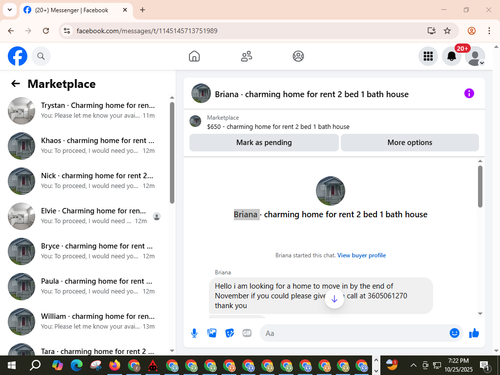Open the Nick conversation
This screenshot has width=500, height=375.
click(x=86, y=181)
